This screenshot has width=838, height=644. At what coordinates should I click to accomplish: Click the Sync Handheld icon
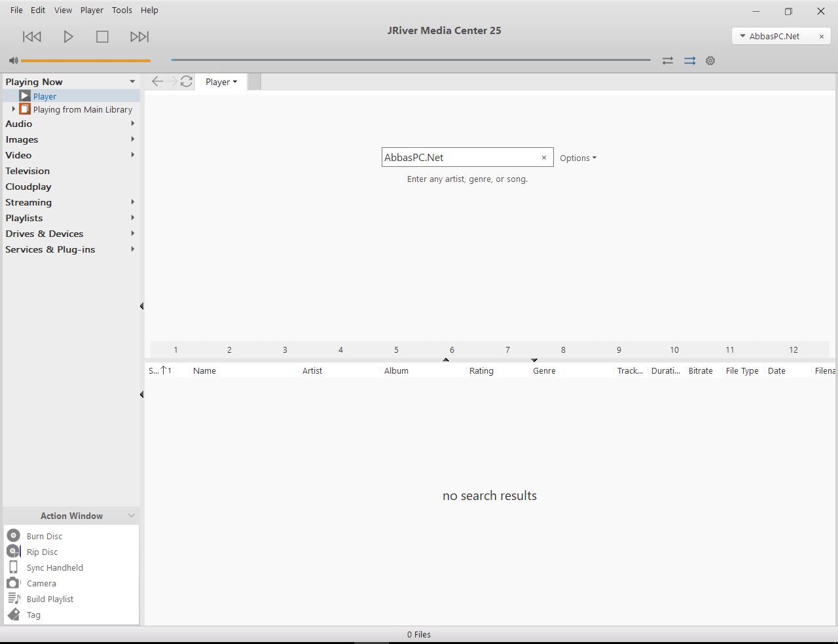13,567
